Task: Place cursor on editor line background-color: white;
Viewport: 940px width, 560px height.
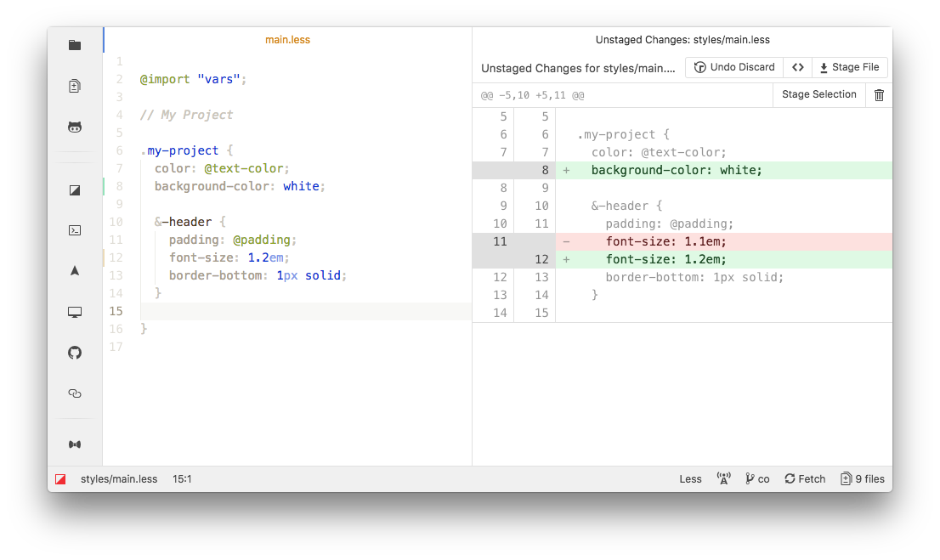Action: click(x=240, y=186)
